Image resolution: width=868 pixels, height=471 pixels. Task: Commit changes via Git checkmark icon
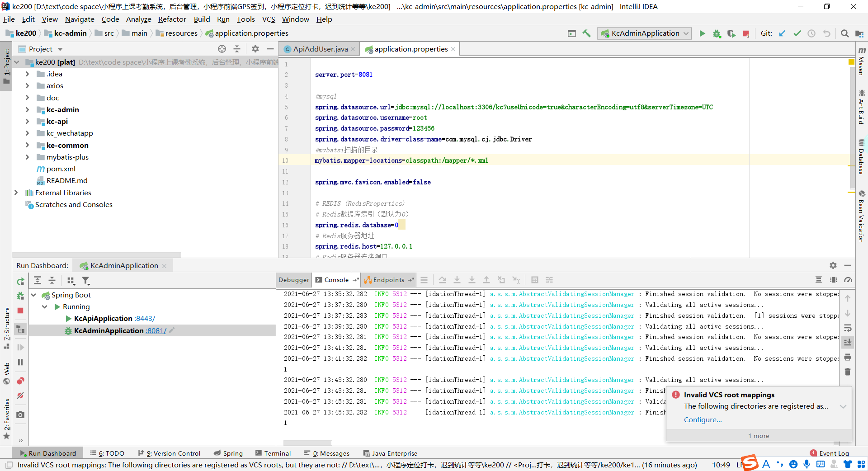click(797, 33)
